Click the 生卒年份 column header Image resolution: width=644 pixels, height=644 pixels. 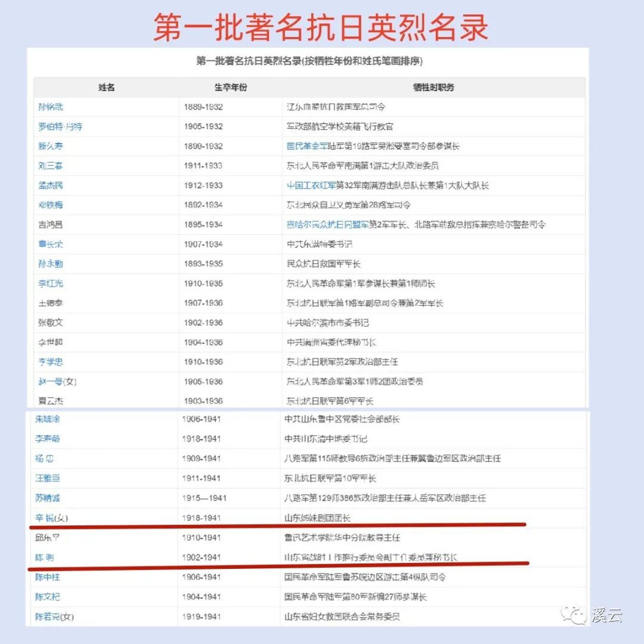point(230,88)
